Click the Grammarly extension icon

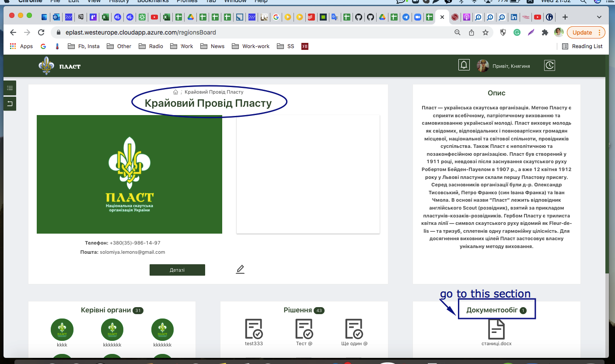point(517,32)
